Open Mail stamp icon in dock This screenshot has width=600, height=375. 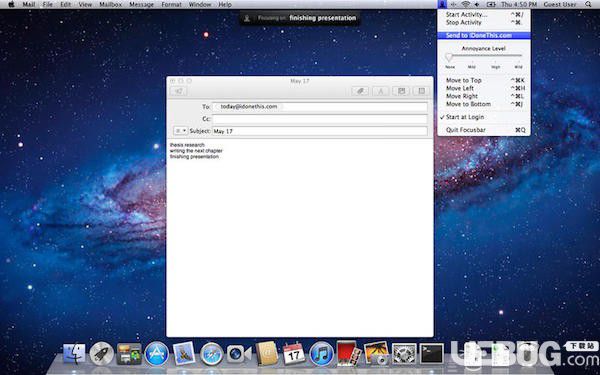pyautogui.click(x=184, y=353)
